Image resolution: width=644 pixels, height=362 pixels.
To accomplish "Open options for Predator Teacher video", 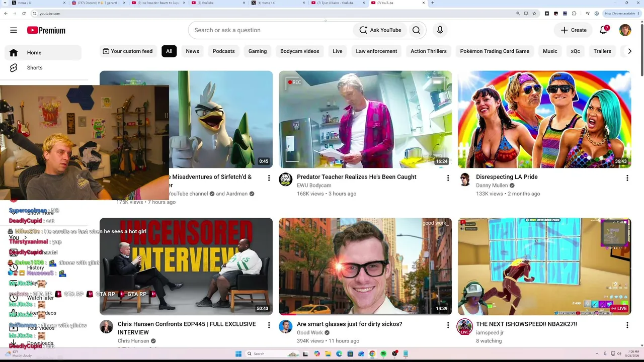I will click(448, 178).
